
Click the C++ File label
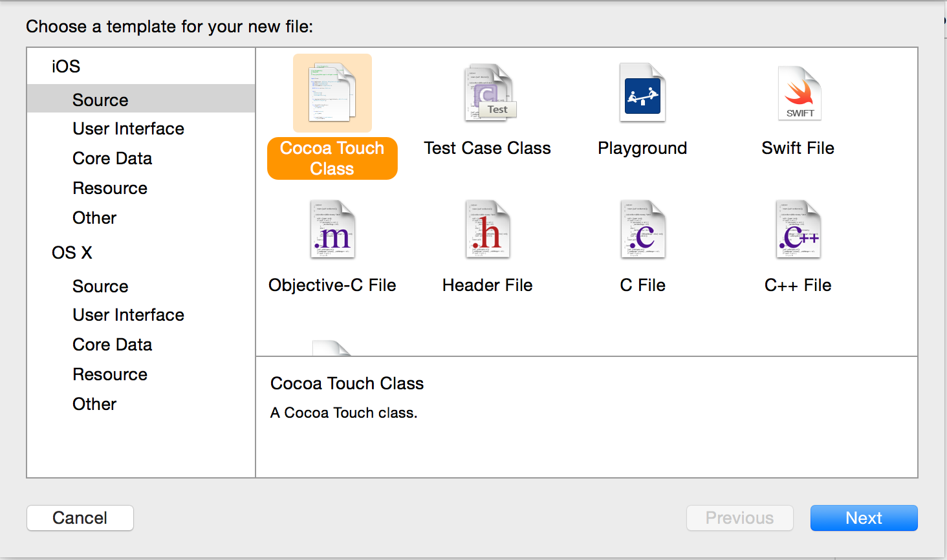pos(798,285)
